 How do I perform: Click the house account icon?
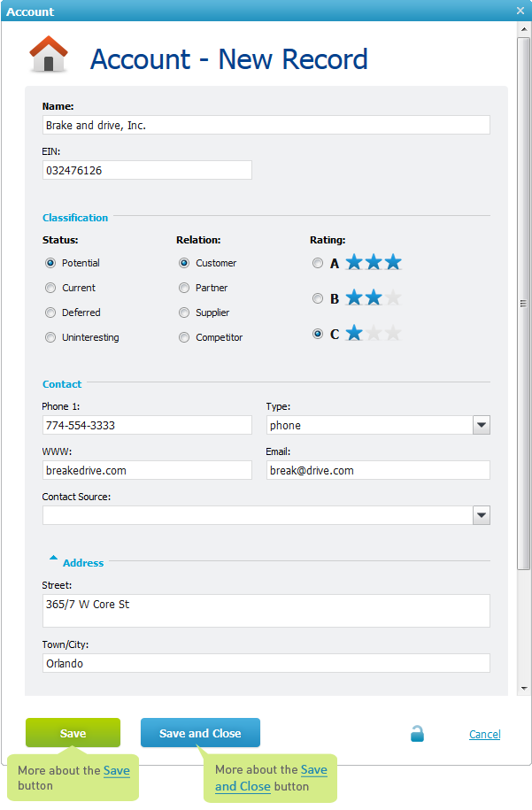[x=48, y=54]
